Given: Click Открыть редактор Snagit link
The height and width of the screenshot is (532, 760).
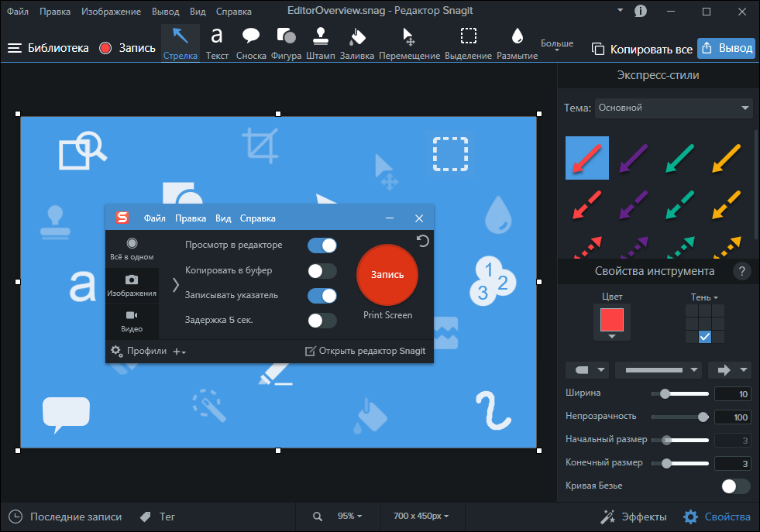Looking at the screenshot, I should (x=365, y=351).
